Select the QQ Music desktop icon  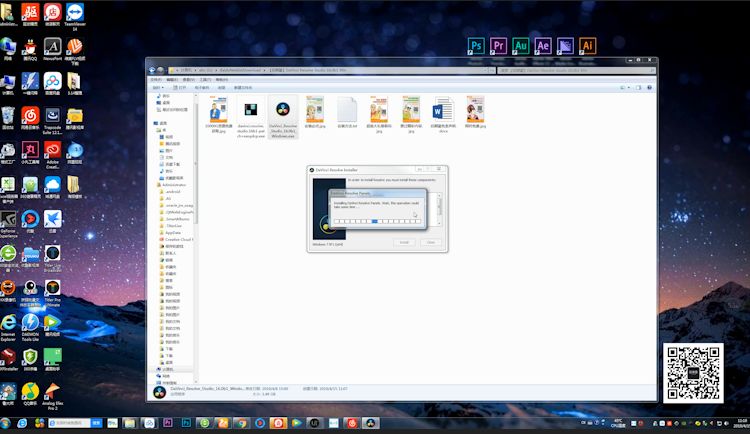point(30,394)
